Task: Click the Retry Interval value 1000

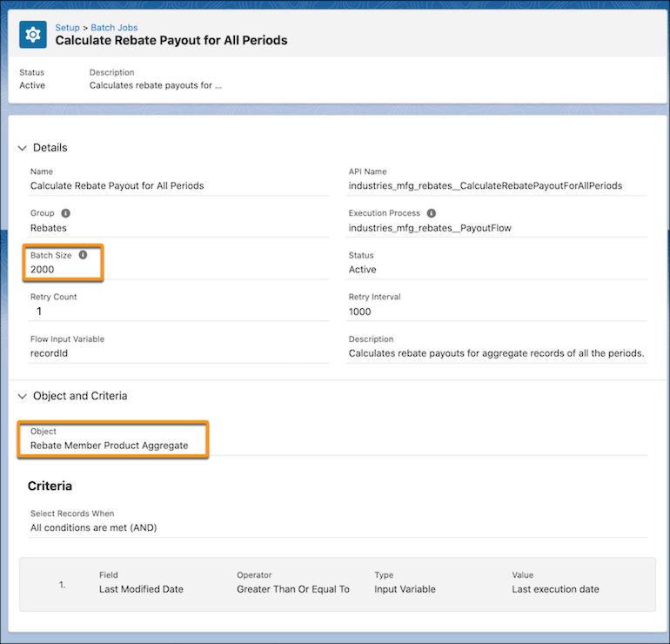Action: (x=359, y=312)
